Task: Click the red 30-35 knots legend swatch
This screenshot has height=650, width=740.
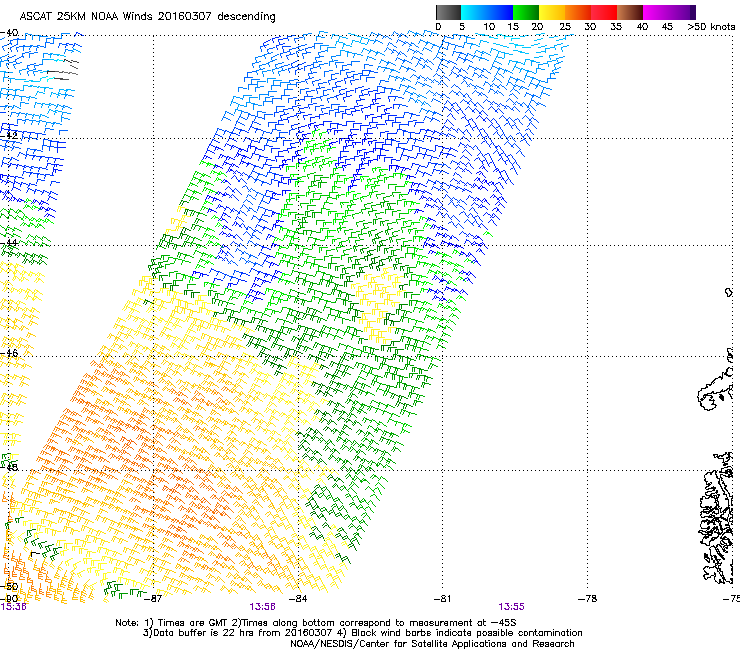Action: click(604, 12)
